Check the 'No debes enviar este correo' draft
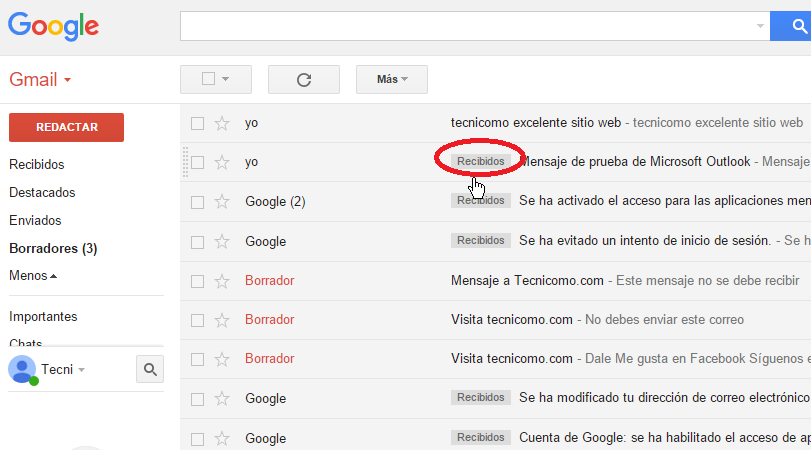This screenshot has height=450, width=811. tap(197, 321)
